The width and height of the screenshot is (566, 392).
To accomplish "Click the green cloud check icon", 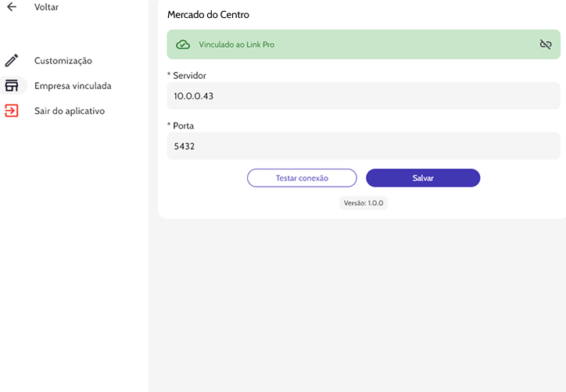I will pos(182,45).
